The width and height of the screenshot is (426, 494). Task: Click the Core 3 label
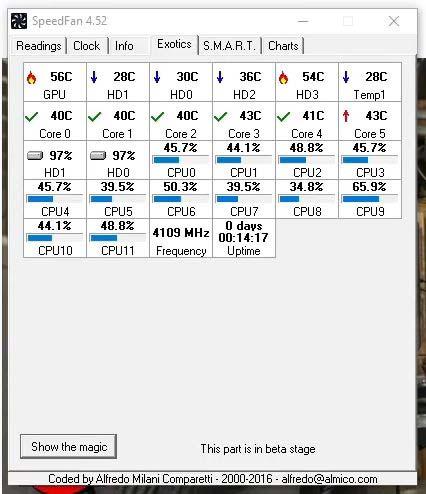[x=244, y=134]
